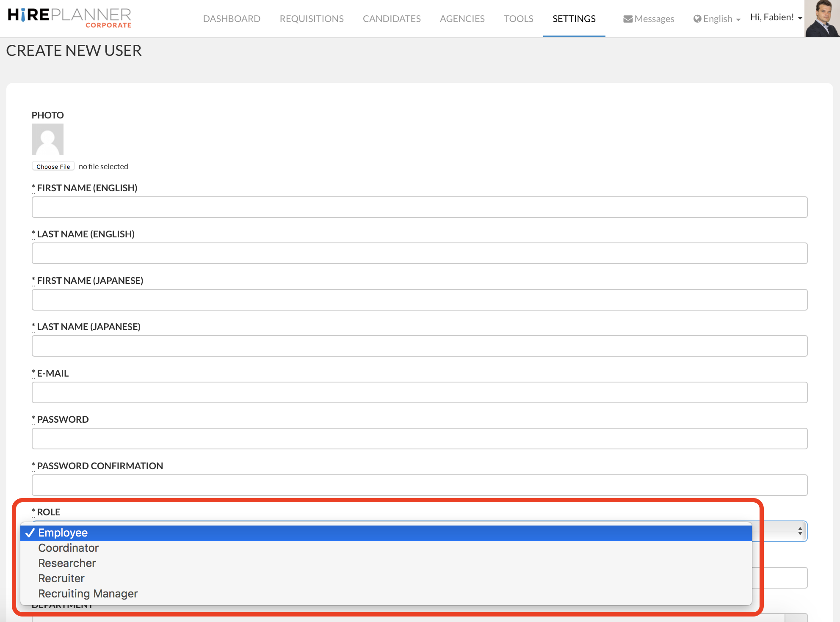Choose Researcher from role list
840x622 pixels.
point(67,563)
